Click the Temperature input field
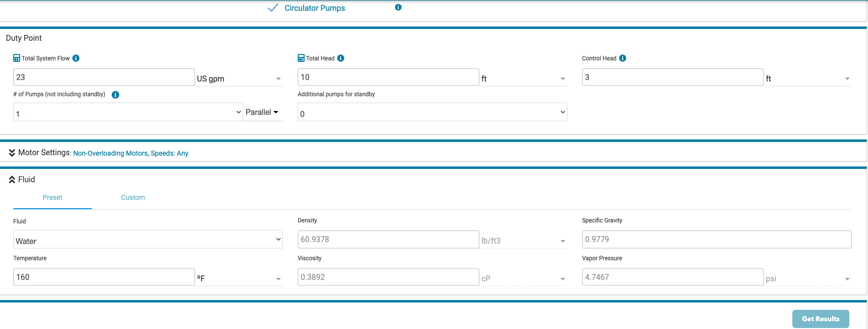The width and height of the screenshot is (868, 329). (x=104, y=277)
